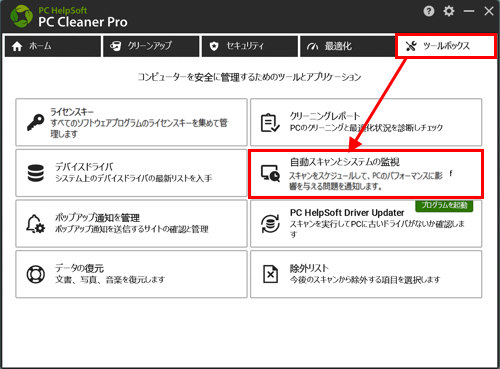
Task: Click the gauge icon on the 最適化 tab
Action: pyautogui.click(x=312, y=47)
